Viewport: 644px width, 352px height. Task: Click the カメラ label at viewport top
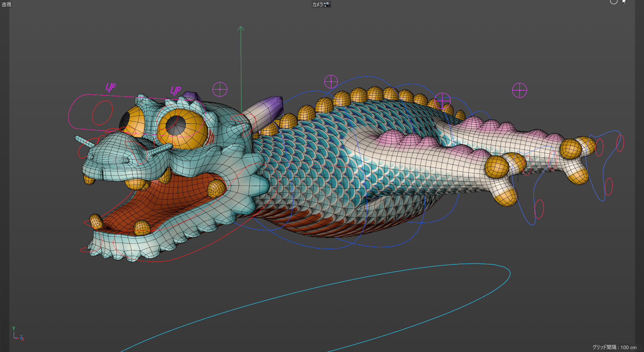point(317,4)
